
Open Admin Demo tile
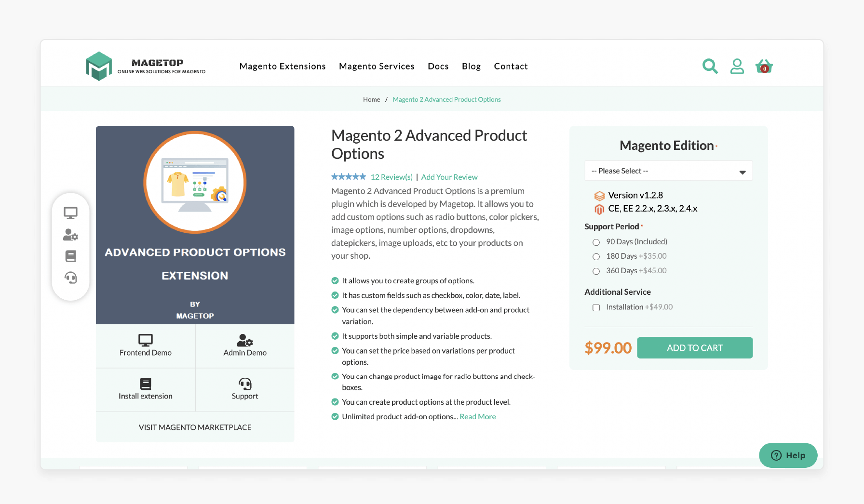[245, 346]
